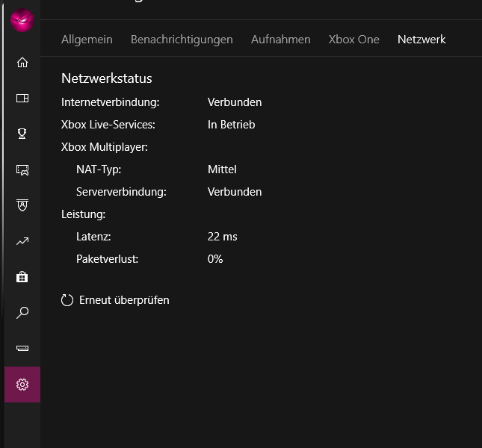Click NAT-Typ label
Viewport: 482px width, 448px height.
tap(99, 169)
